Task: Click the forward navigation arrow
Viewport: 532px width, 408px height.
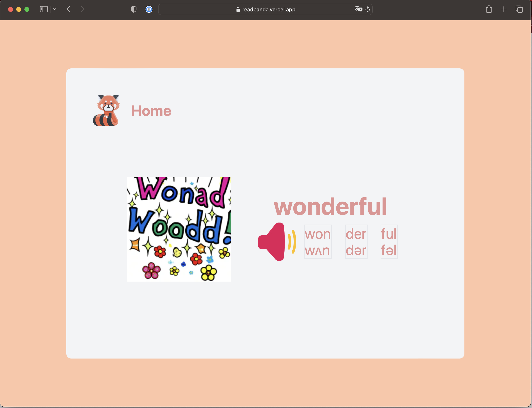Action: click(x=83, y=9)
